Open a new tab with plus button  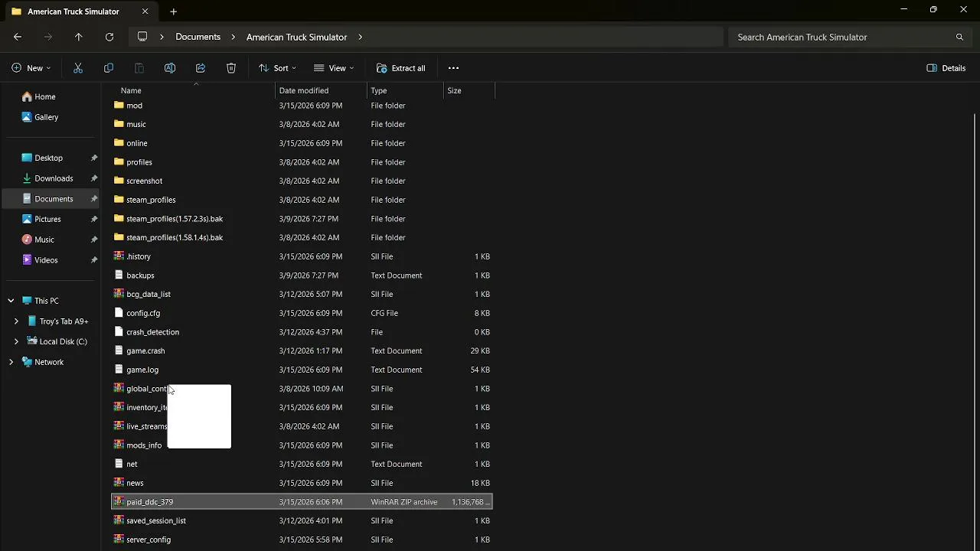tap(174, 11)
